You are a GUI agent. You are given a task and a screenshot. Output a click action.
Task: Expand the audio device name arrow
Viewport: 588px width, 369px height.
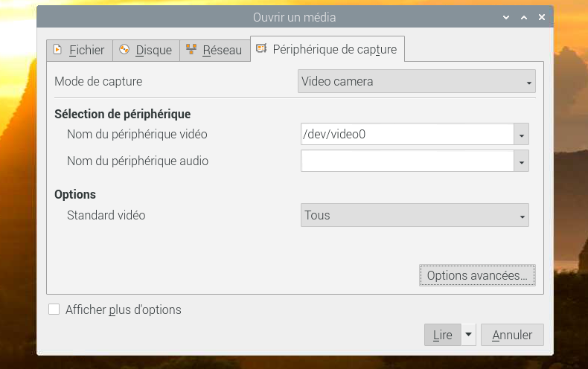[521, 161]
